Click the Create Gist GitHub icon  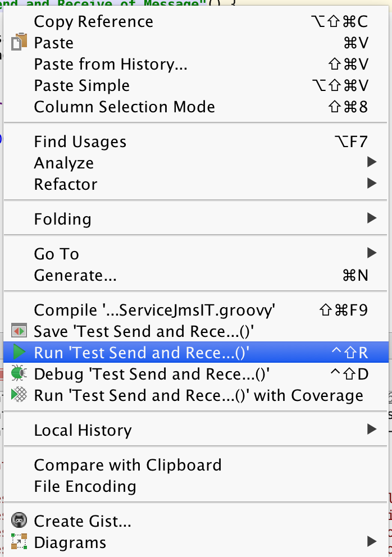pos(19,520)
